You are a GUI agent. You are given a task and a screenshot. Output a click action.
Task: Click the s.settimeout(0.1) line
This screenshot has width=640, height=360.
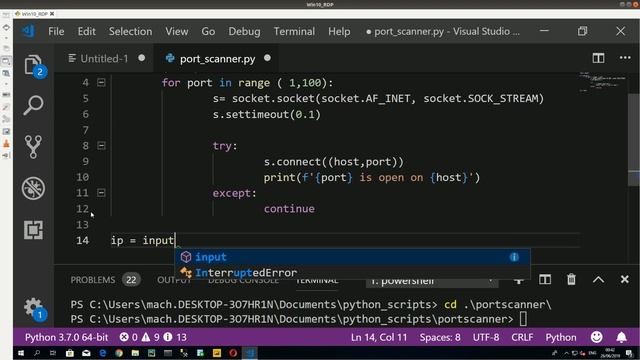click(267, 114)
